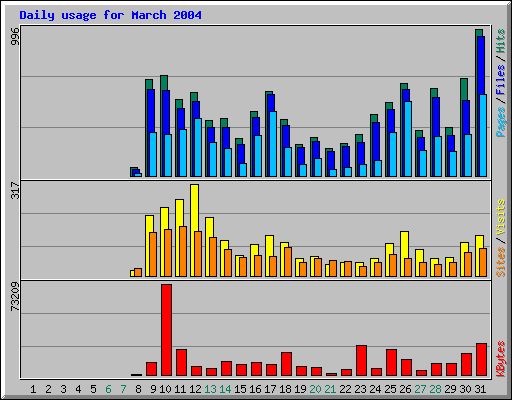This screenshot has height=400, width=512.
Task: Click day 1 on the axis
Action: [33, 389]
